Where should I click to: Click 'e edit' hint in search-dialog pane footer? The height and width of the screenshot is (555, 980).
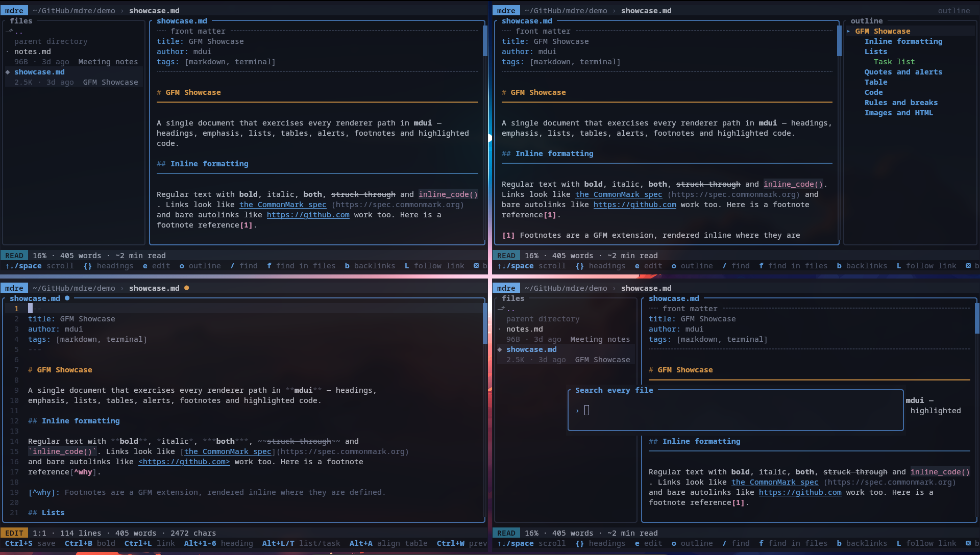point(648,543)
